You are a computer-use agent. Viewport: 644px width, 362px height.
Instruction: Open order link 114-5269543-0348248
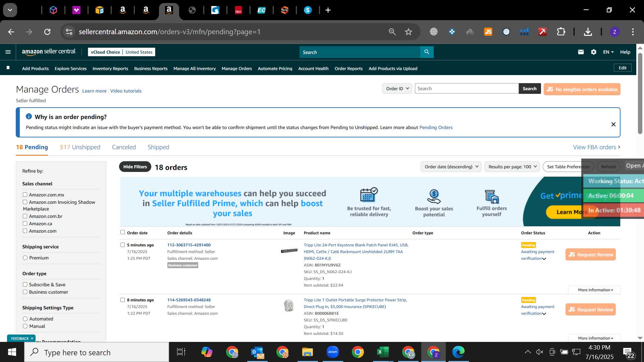pos(189,300)
